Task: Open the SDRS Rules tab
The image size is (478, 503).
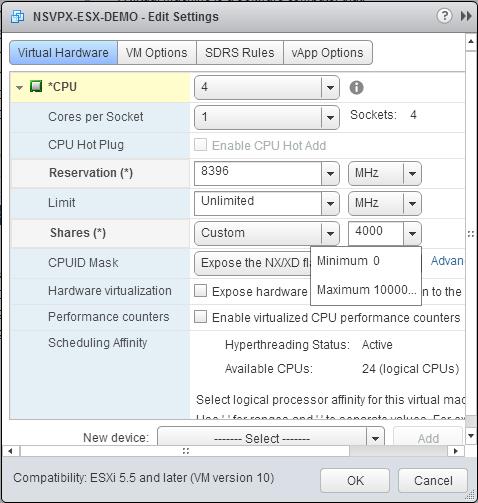Action: coord(240,53)
